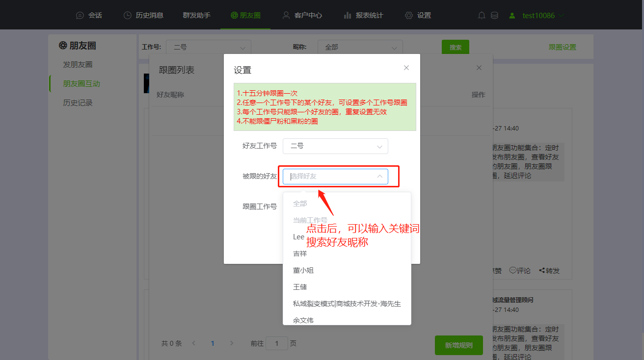Open the top 工作号 filter dropdown
Image resolution: width=644 pixels, height=360 pixels.
tap(209, 48)
